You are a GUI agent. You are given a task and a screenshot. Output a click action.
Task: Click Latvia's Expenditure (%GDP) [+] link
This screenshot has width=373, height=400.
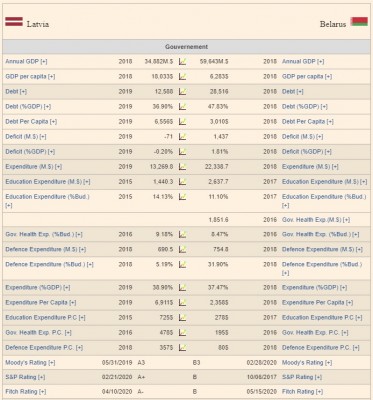coord(38,287)
